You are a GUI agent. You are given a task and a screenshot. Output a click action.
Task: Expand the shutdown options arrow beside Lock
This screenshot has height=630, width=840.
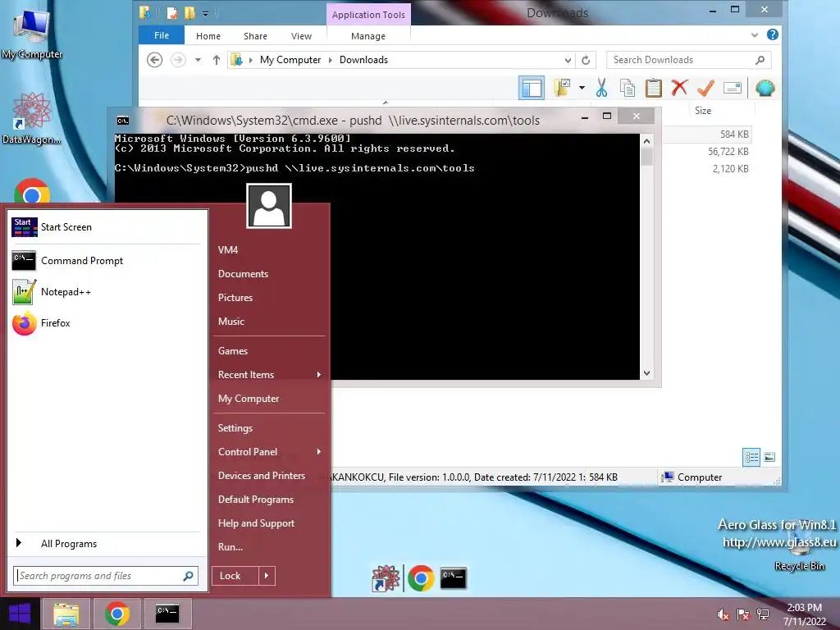click(x=267, y=576)
